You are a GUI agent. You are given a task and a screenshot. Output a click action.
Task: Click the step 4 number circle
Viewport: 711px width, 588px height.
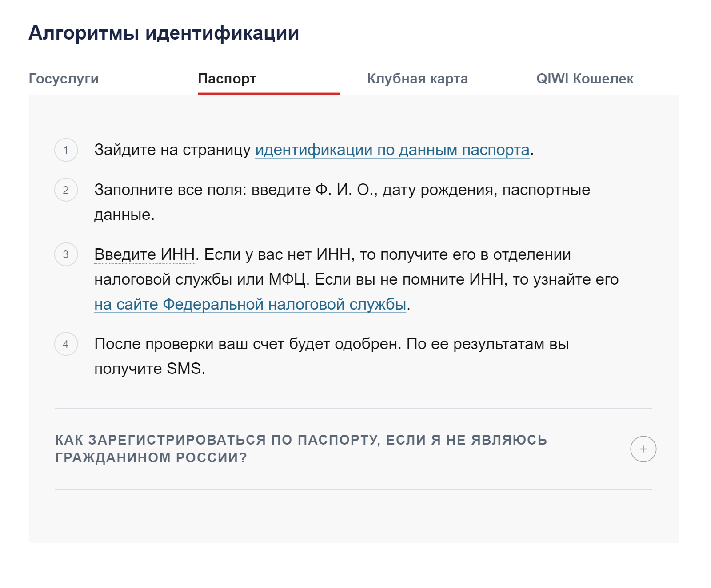(66, 344)
